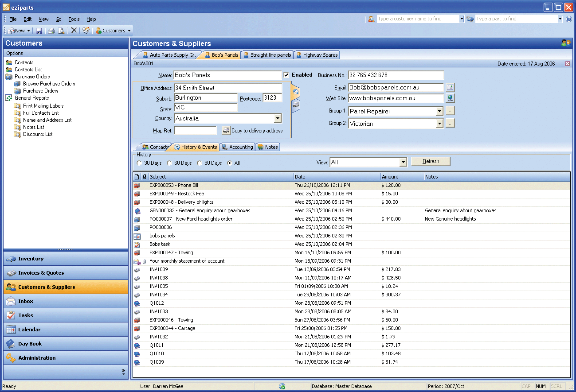Image resolution: width=576 pixels, height=392 pixels.
Task: Open the Go menu
Action: coord(59,19)
